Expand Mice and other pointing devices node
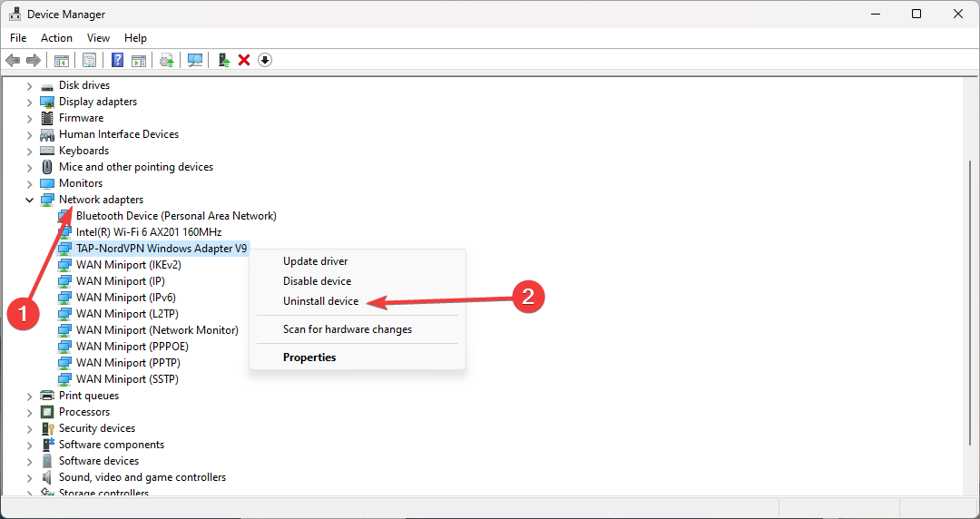 (29, 167)
